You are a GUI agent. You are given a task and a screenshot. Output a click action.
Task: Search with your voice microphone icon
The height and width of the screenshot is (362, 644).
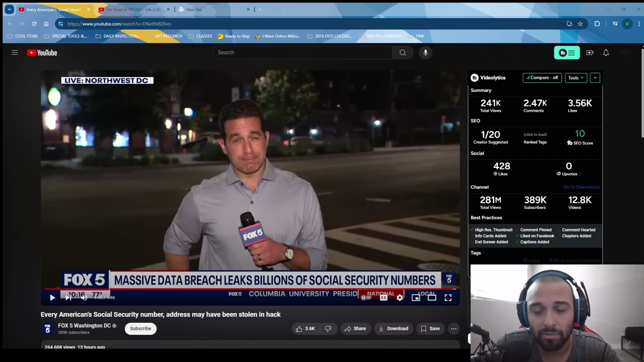[x=425, y=52]
